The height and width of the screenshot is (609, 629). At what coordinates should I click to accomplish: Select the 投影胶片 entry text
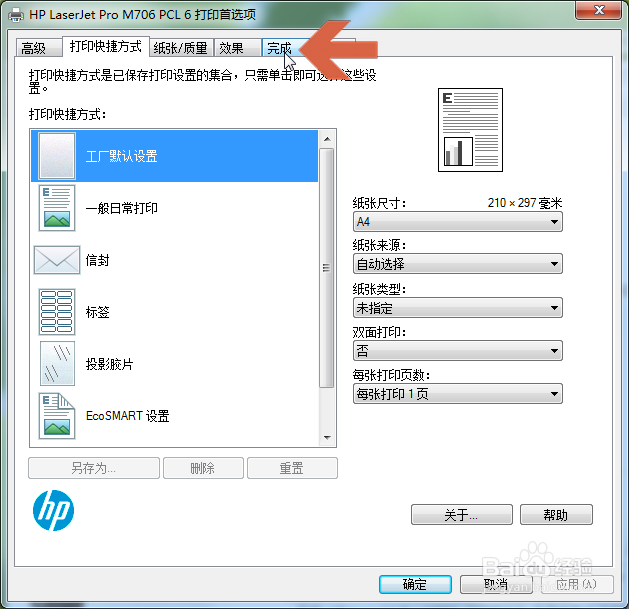110,364
